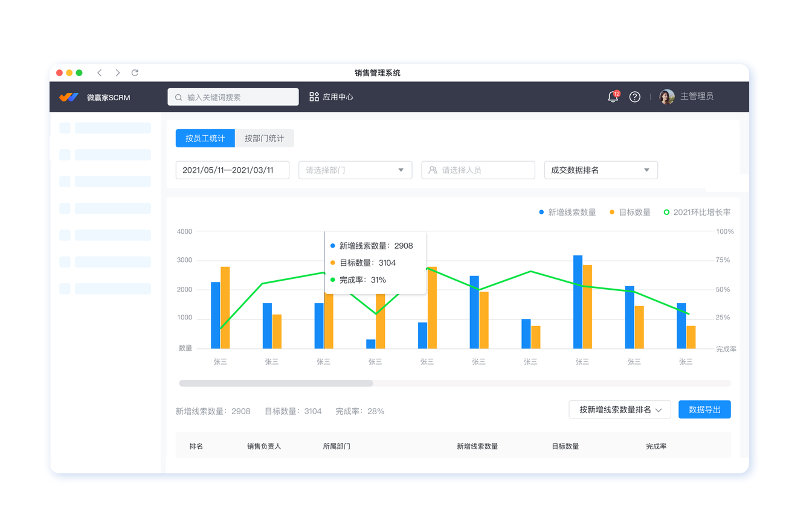812x512 pixels.
Task: Open the 请选择部门 dropdown
Action: pos(355,170)
